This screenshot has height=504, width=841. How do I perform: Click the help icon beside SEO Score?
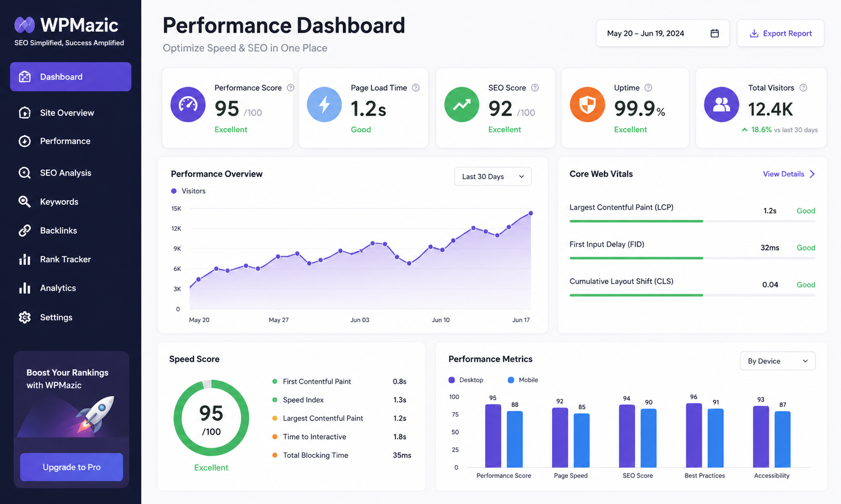(535, 88)
